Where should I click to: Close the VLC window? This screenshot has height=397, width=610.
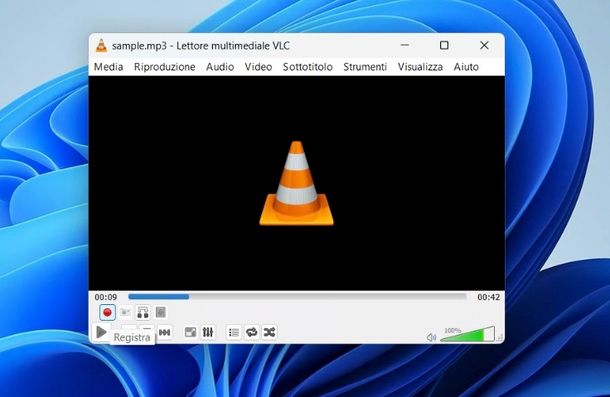[484, 45]
